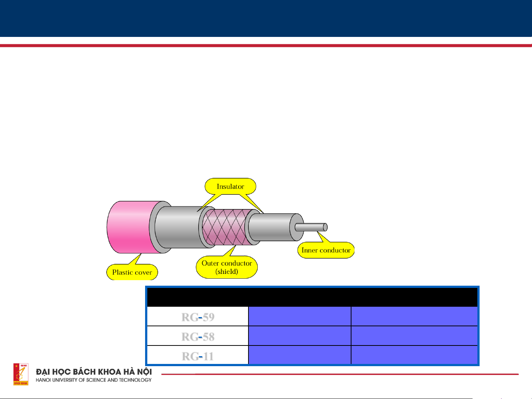
Task: Select the middle blue cell in RG-59 row
Action: (x=299, y=317)
